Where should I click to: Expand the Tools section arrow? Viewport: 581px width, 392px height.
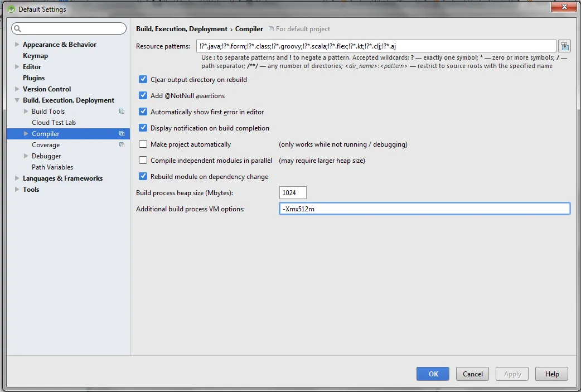tap(17, 190)
